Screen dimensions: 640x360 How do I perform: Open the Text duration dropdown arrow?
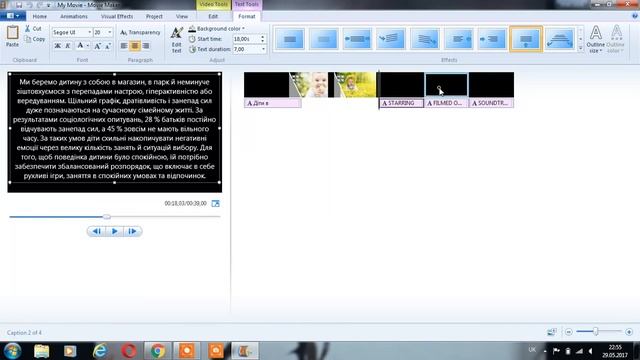[263, 49]
